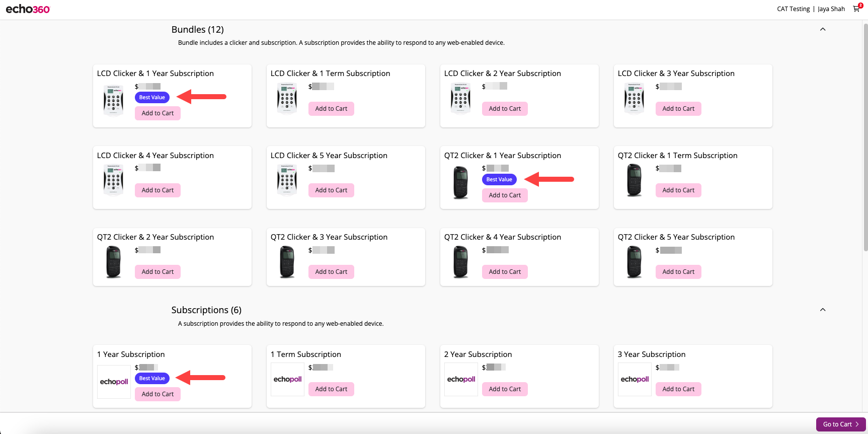Select the QT2 Clicker & 1 Term Subscription title

pyautogui.click(x=677, y=156)
